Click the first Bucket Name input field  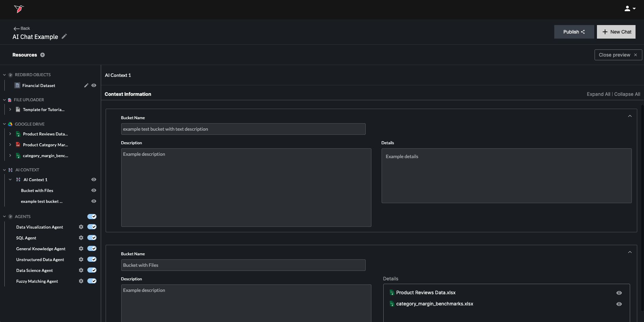243,129
